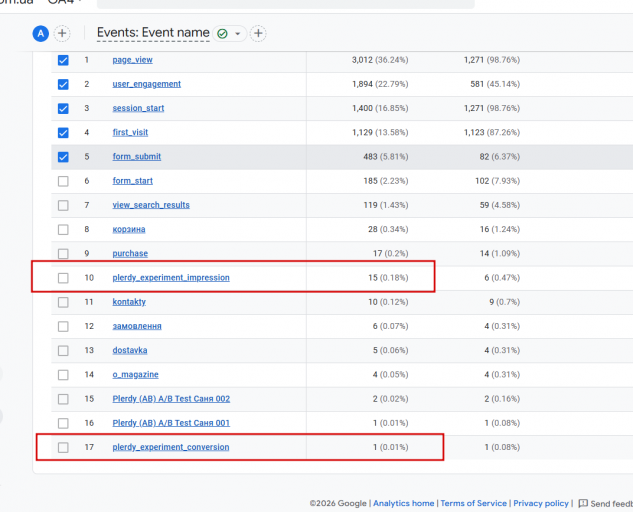Open the Event name dropdown arrow

(238, 34)
